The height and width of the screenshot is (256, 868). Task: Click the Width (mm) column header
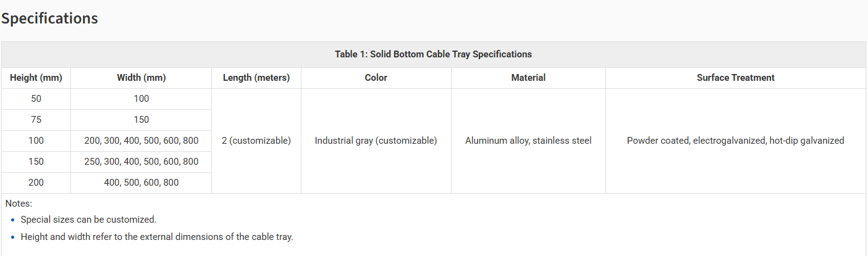[x=141, y=78]
